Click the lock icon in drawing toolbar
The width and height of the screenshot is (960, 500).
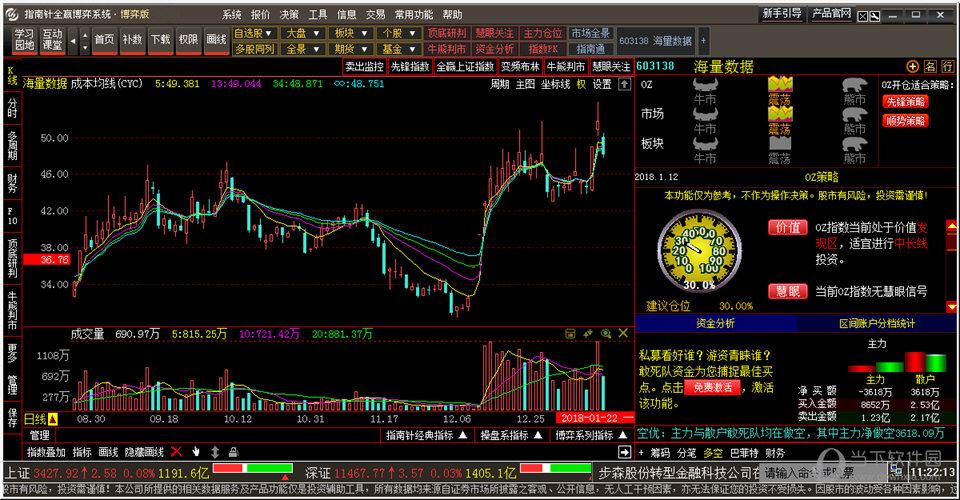pos(233,452)
